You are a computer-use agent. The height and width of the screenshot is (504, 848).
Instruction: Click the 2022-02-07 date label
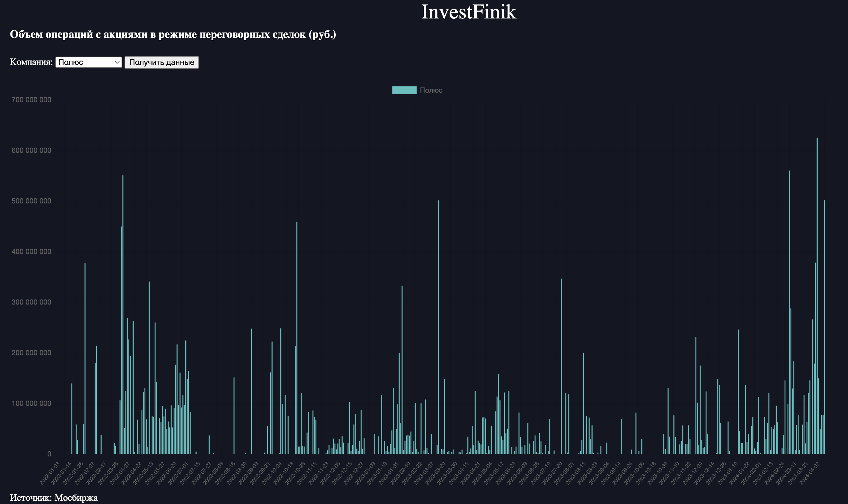click(85, 473)
